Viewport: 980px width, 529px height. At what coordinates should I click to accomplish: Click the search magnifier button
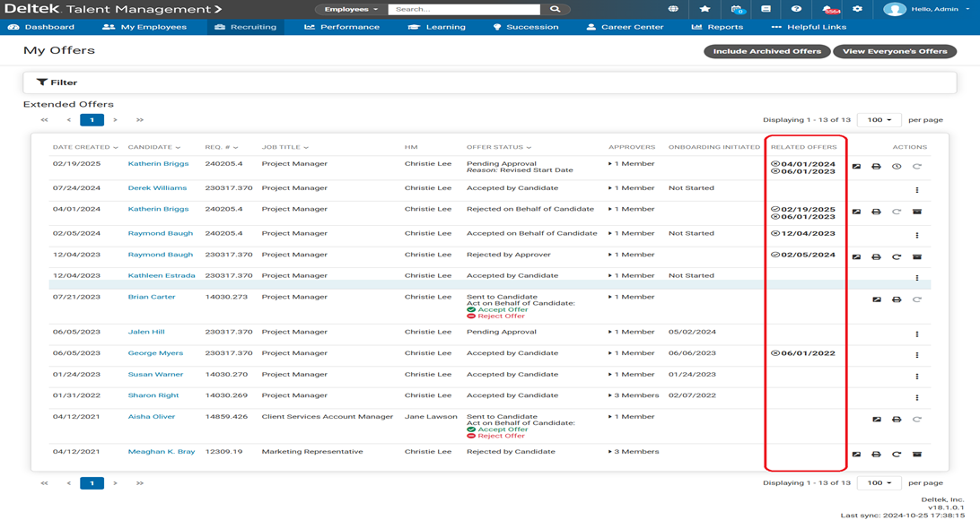coord(555,9)
